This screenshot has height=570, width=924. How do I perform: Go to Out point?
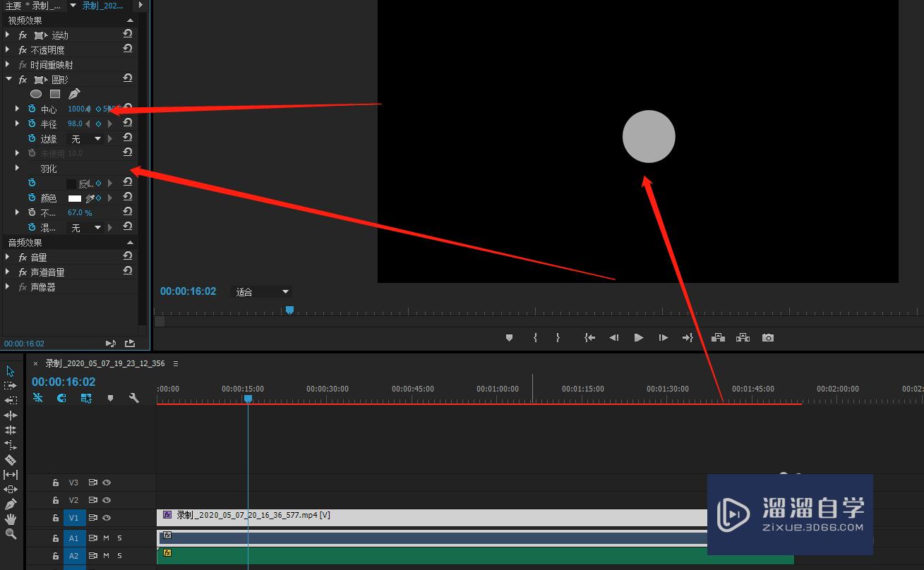pos(688,338)
